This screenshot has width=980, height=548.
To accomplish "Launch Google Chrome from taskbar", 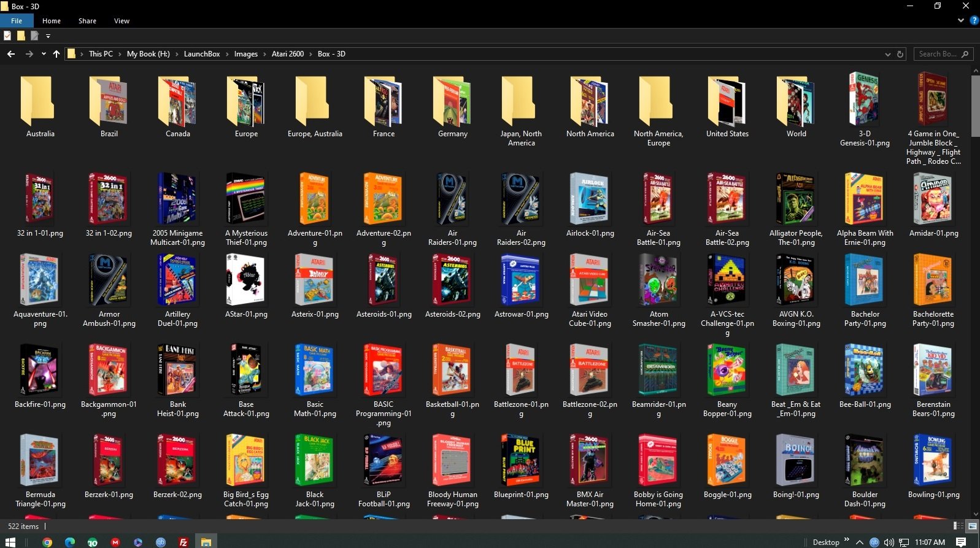I will 47,542.
